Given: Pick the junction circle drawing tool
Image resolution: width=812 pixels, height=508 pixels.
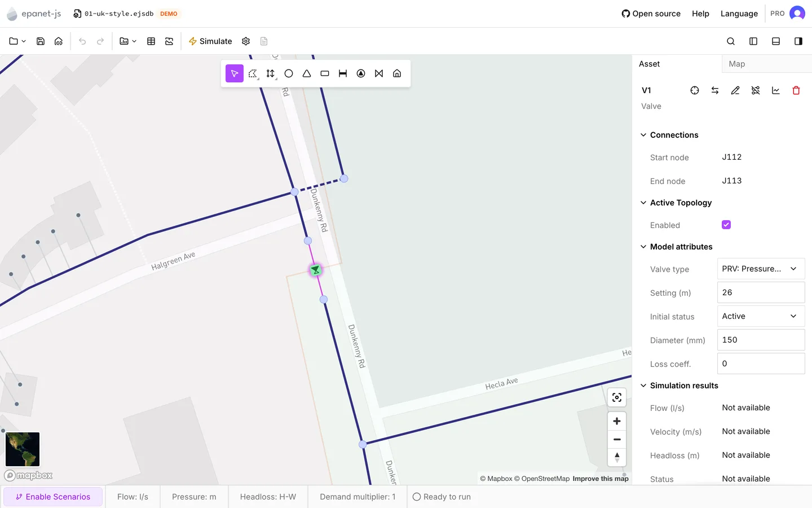Looking at the screenshot, I should (x=289, y=73).
